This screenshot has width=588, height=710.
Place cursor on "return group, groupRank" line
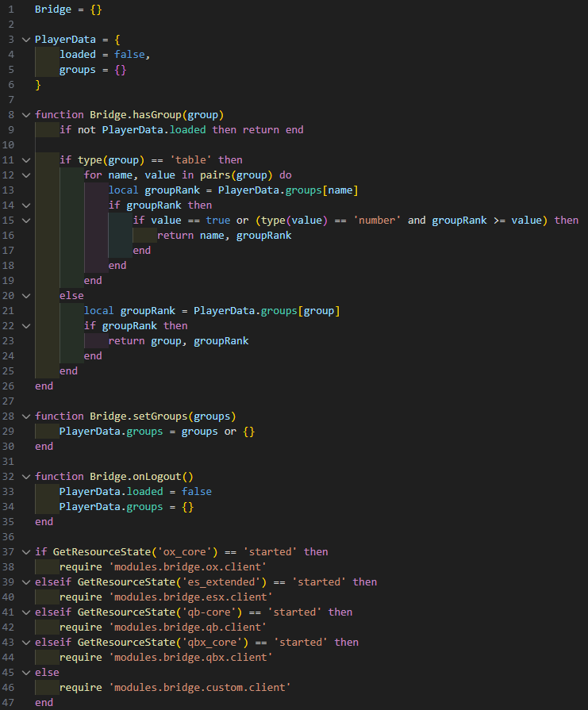(x=179, y=340)
